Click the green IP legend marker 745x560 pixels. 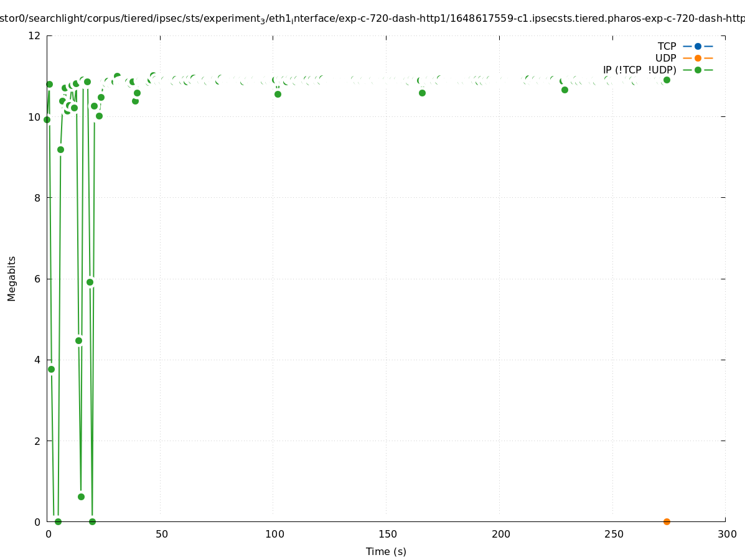click(x=698, y=70)
